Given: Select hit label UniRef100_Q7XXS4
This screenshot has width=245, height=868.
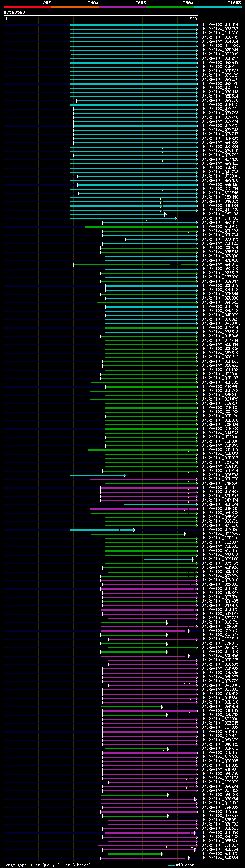Looking at the screenshot, I should coord(220,147).
